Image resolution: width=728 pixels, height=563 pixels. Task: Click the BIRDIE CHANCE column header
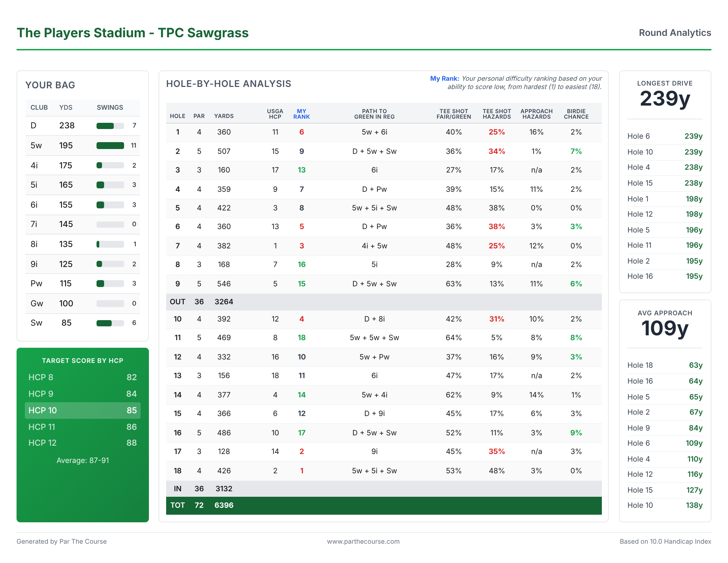pyautogui.click(x=576, y=114)
